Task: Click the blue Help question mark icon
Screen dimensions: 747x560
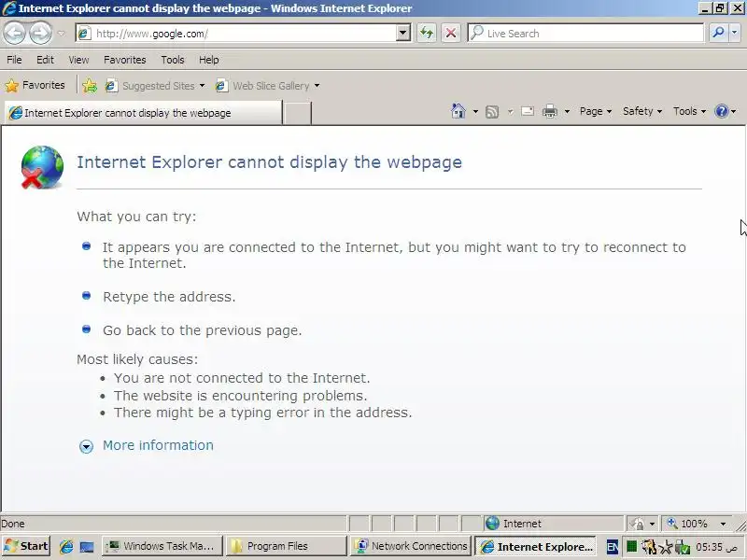Action: 722,111
